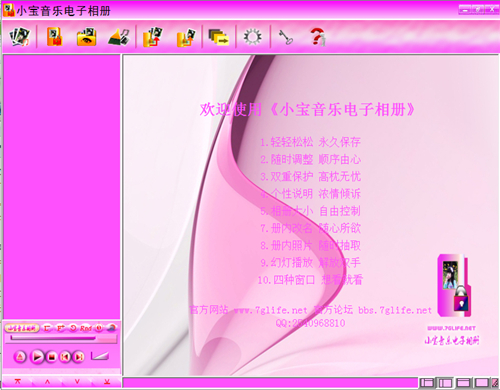
Task: Click the key password toolbar icon
Action: [286, 37]
